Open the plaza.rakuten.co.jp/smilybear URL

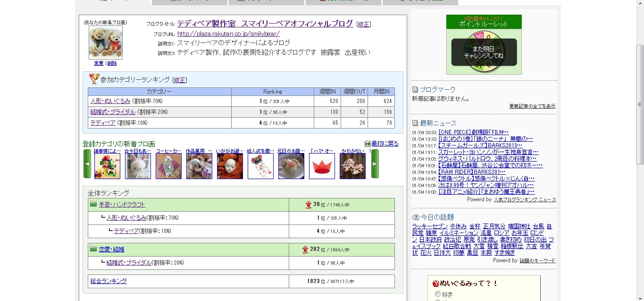click(x=228, y=34)
